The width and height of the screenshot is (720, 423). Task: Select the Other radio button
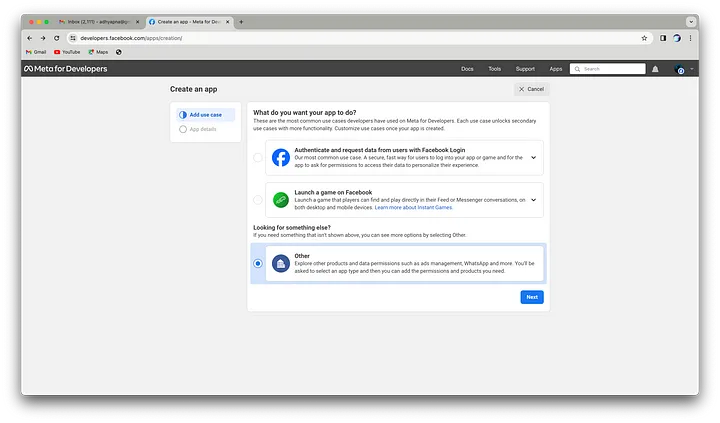coord(258,263)
